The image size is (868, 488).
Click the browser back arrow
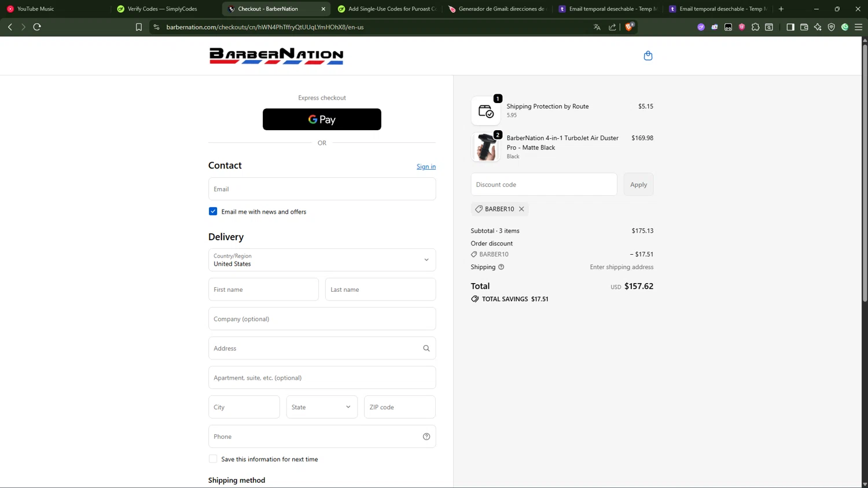click(x=10, y=27)
